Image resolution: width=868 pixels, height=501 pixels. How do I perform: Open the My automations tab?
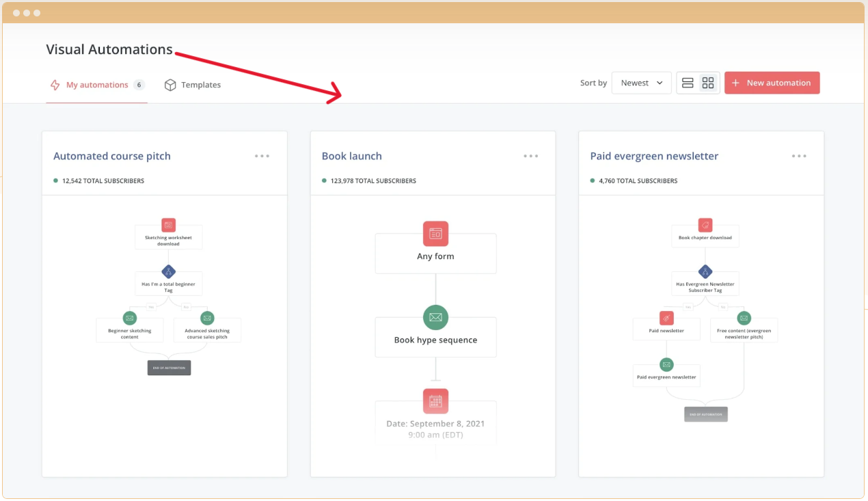(96, 85)
